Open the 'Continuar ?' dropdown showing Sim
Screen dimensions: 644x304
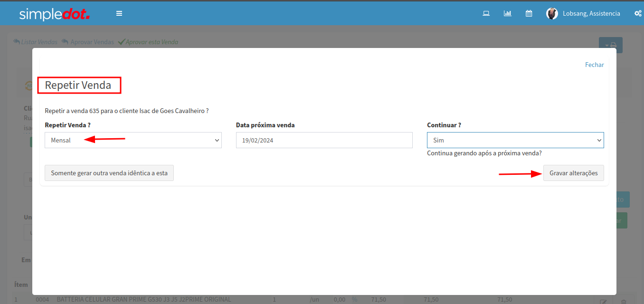515,140
